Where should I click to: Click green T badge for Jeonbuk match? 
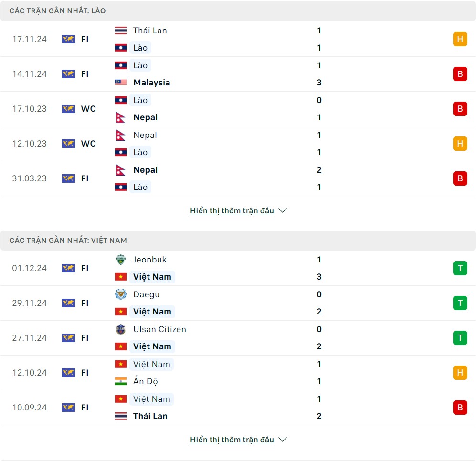tap(460, 268)
